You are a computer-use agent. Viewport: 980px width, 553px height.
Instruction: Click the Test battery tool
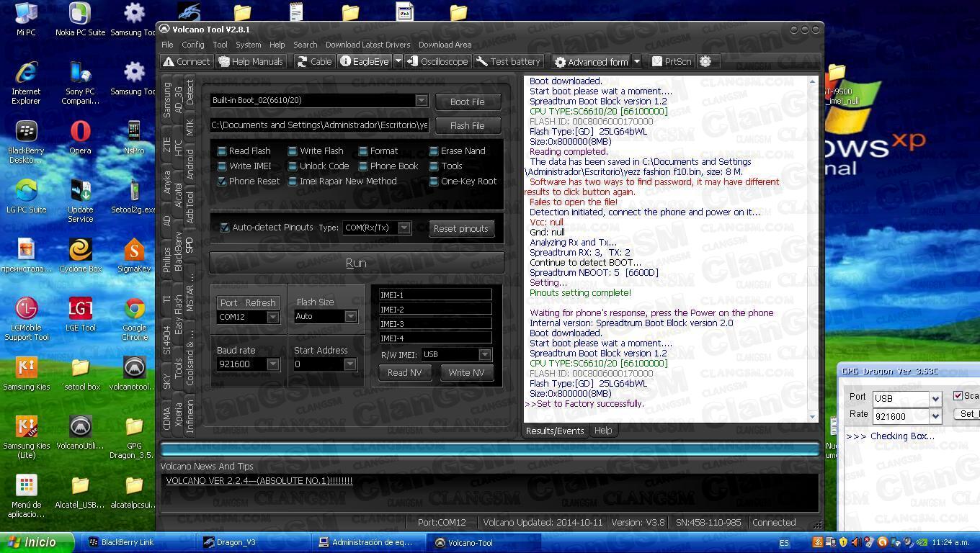click(x=508, y=62)
